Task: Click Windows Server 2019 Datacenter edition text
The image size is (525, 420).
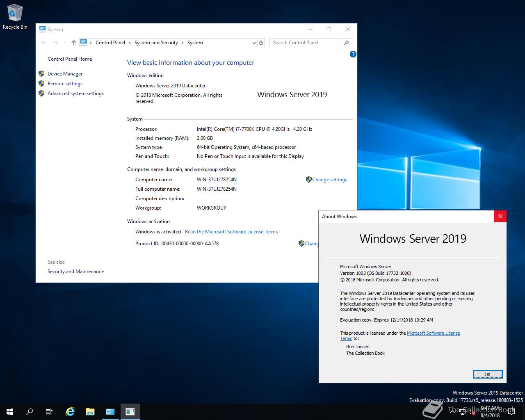Action: pyautogui.click(x=171, y=86)
